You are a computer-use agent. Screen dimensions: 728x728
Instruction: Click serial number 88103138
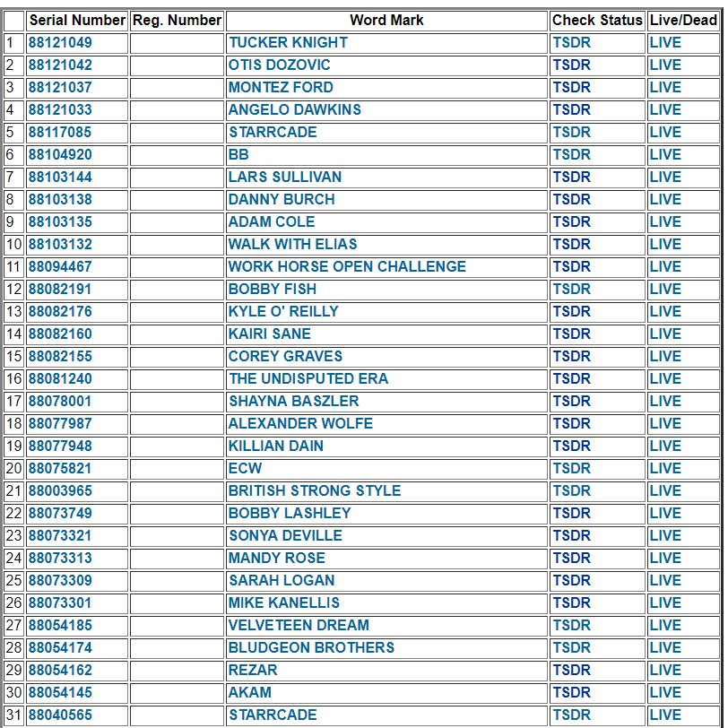point(60,199)
